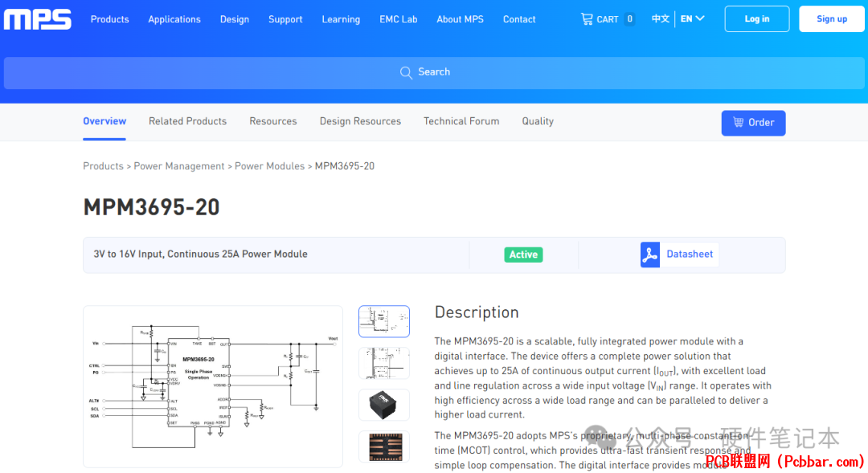Viewport: 868px width, 473px height.
Task: Click Power Management breadcrumb link
Action: (179, 166)
